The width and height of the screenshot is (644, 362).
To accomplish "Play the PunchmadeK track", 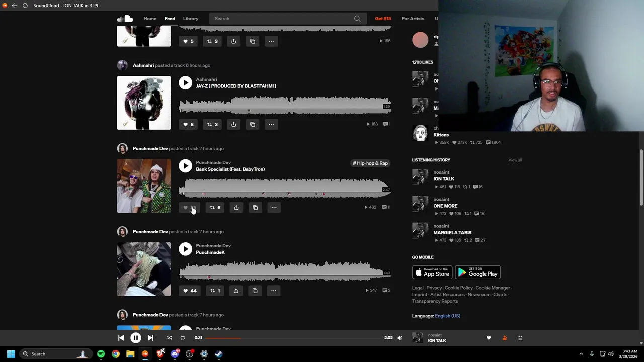I will pos(185,249).
